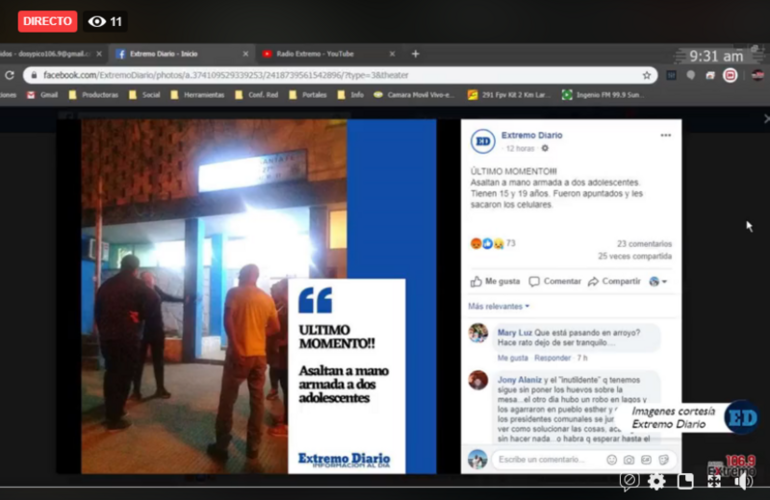
Task: Close the Extremo Diario browser tab
Action: pos(246,54)
